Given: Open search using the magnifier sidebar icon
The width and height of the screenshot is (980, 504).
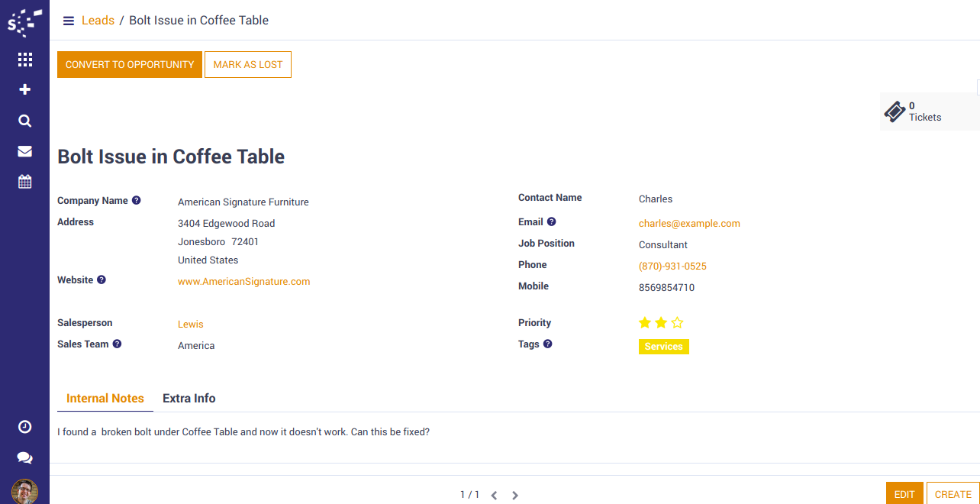Looking at the screenshot, I should tap(24, 121).
